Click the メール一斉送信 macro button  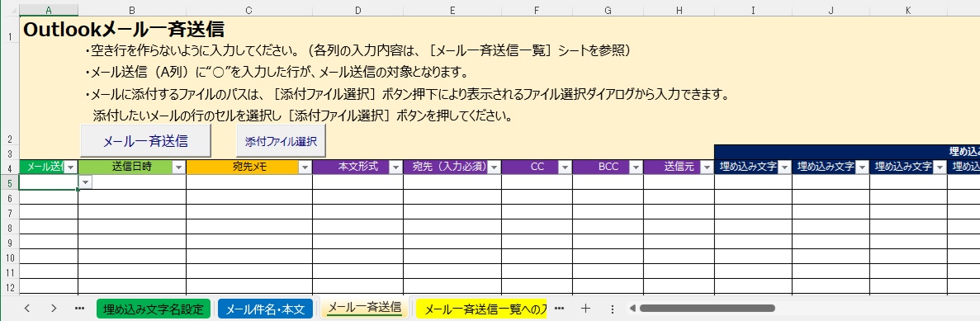tap(145, 140)
